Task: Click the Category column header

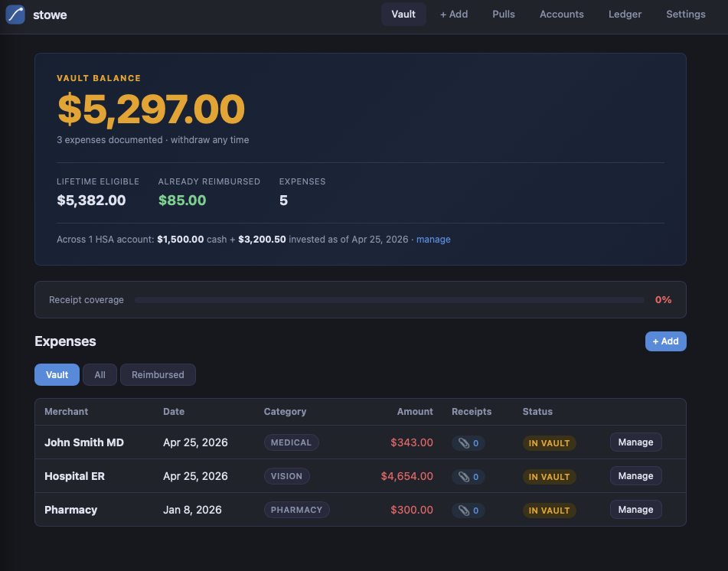Action: [x=285, y=412]
